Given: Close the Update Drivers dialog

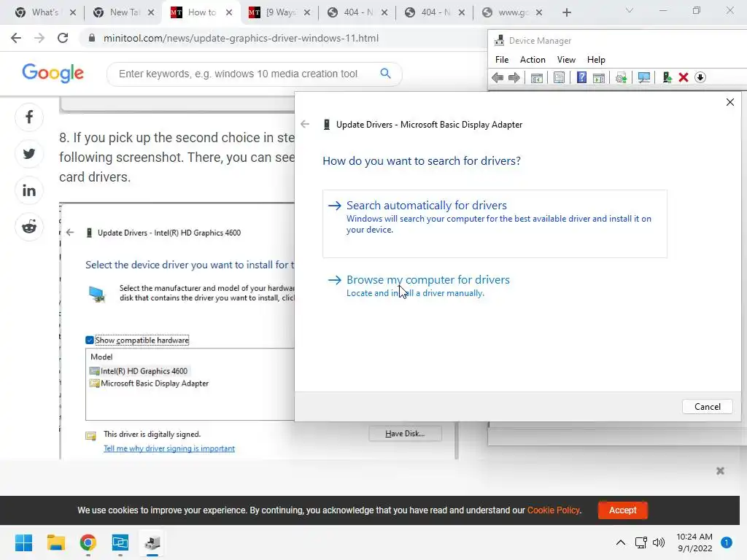Looking at the screenshot, I should (729, 102).
